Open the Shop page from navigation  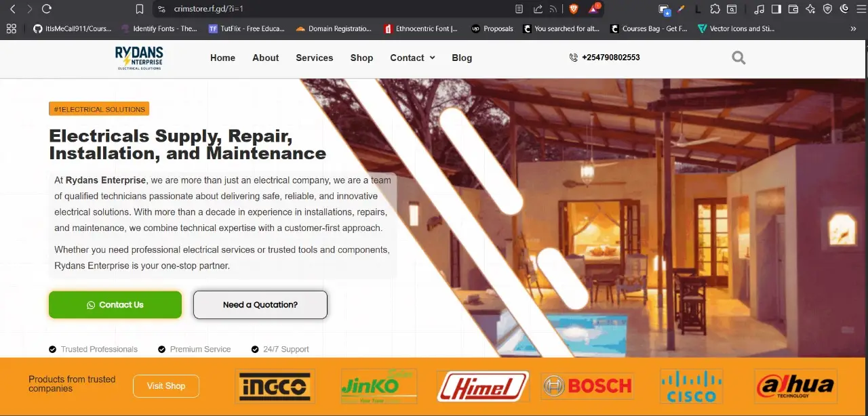361,58
